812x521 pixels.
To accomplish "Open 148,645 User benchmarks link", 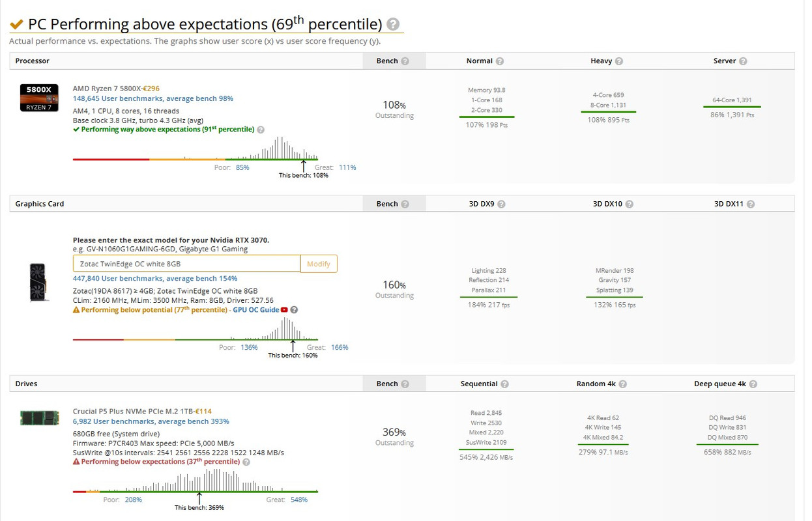I will click(152, 99).
